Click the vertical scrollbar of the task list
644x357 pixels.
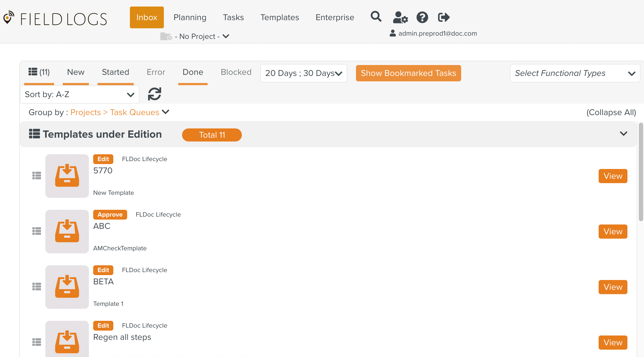pos(641,171)
